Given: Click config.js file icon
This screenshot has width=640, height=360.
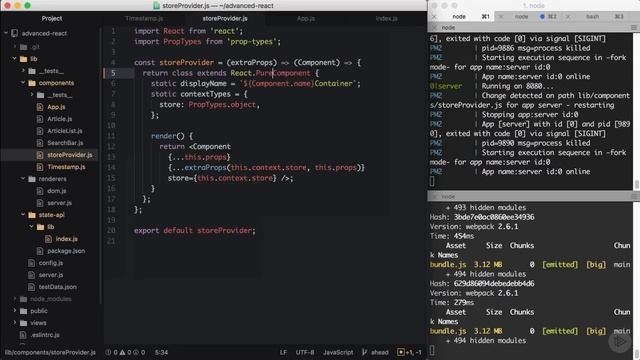Looking at the screenshot, I should 31,263.
